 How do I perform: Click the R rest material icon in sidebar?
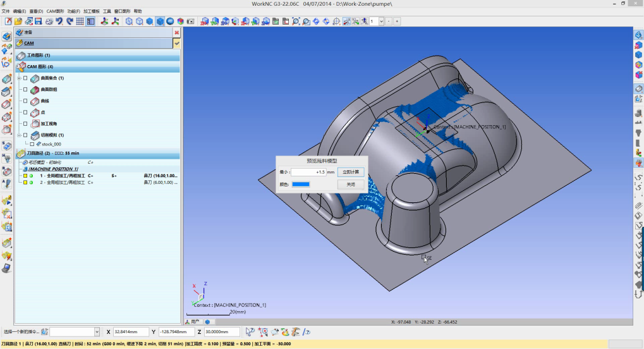[6, 171]
